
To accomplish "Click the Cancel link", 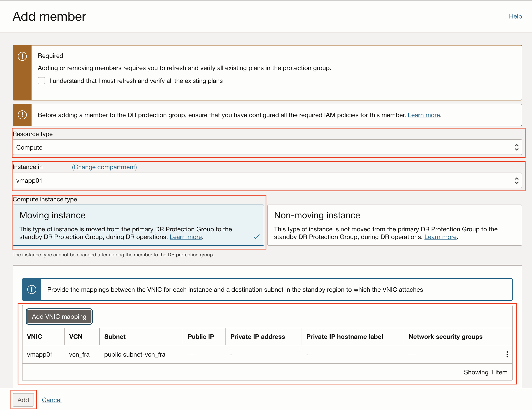I will click(x=52, y=400).
